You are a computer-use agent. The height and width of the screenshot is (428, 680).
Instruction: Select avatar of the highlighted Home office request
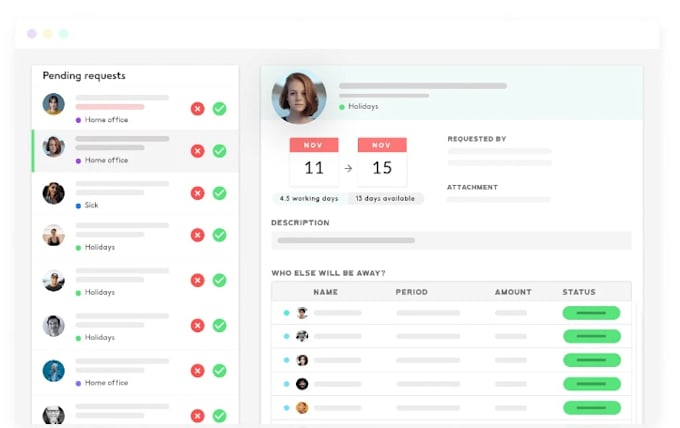[x=53, y=147]
